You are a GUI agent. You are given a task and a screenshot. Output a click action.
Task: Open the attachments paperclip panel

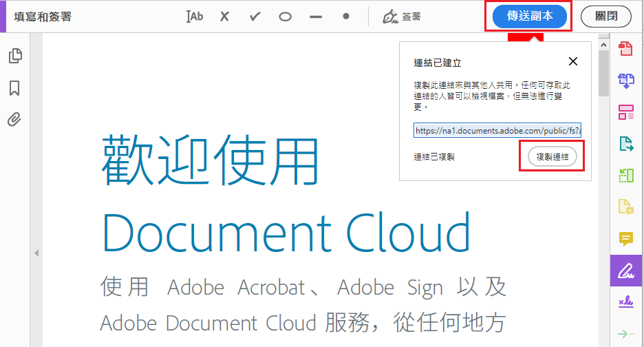point(14,120)
